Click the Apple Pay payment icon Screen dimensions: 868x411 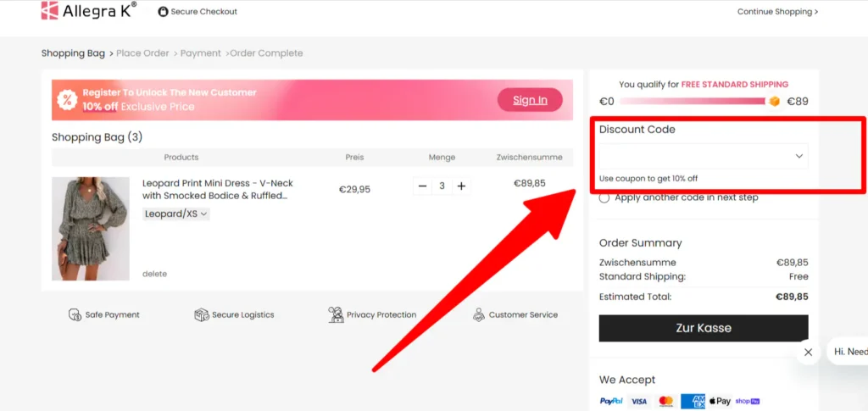(721, 401)
